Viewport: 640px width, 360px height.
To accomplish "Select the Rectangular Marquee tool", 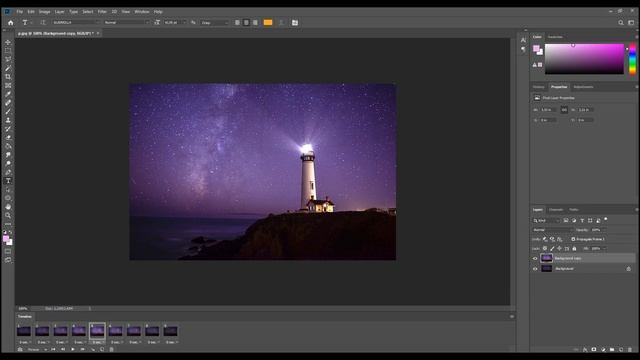I will 8,51.
